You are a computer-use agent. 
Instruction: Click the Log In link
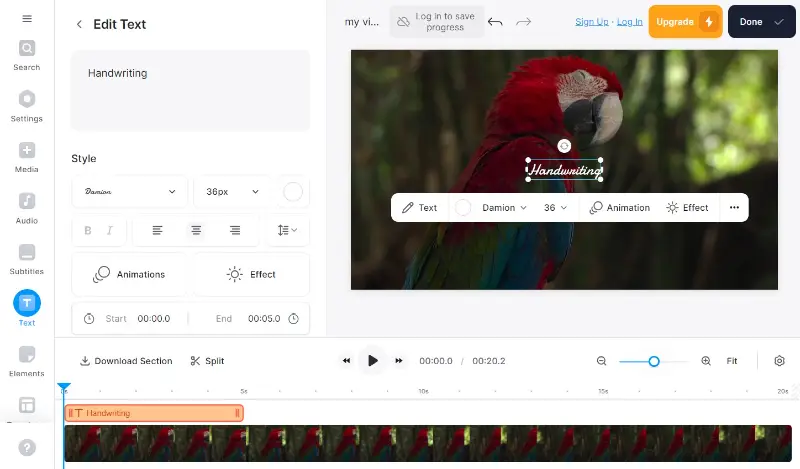point(630,22)
